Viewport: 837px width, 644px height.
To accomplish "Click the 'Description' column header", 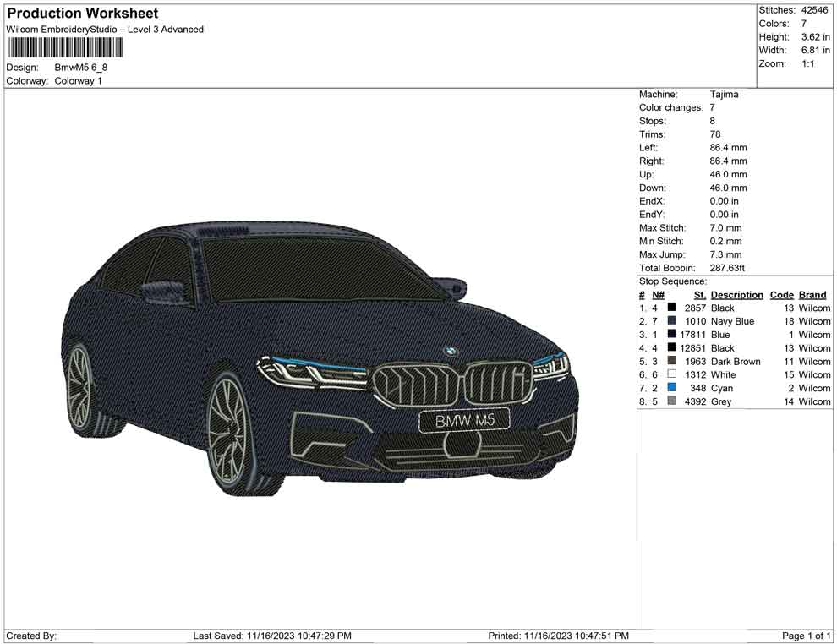I will pos(737,295).
